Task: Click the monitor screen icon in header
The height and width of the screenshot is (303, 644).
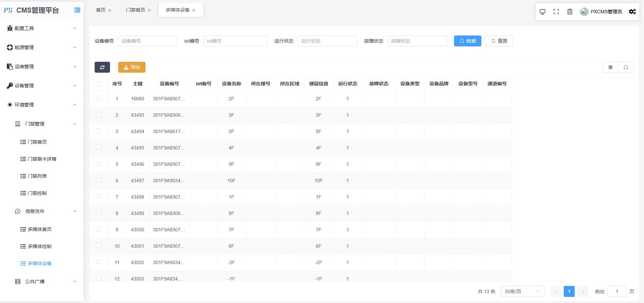Action: pos(543,12)
